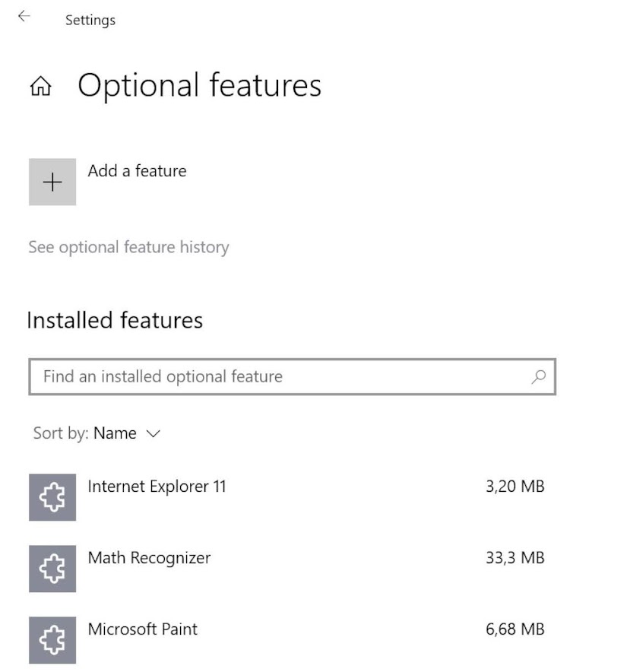Click the 3,20 MB size of Internet Explorer
The width and height of the screenshot is (630, 672).
514,487
